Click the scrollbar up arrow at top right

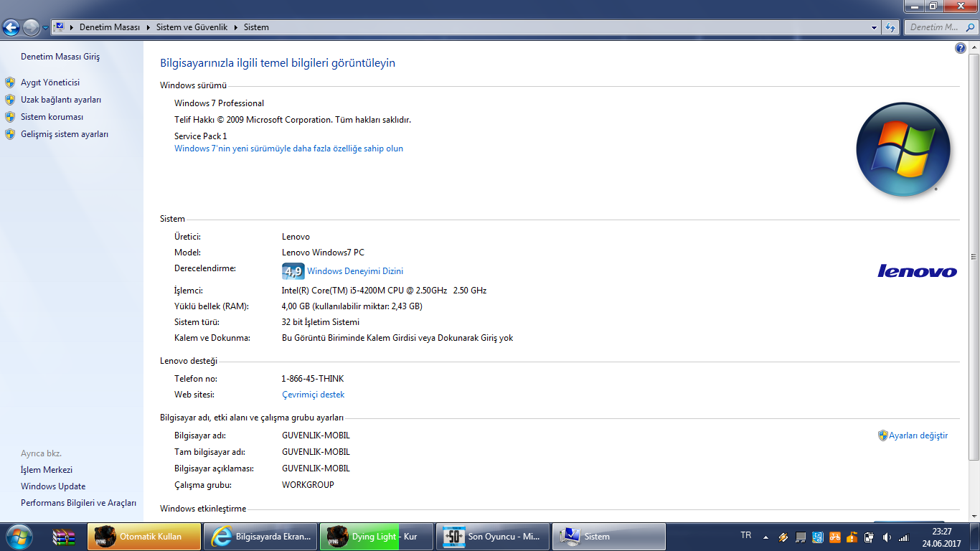point(974,47)
